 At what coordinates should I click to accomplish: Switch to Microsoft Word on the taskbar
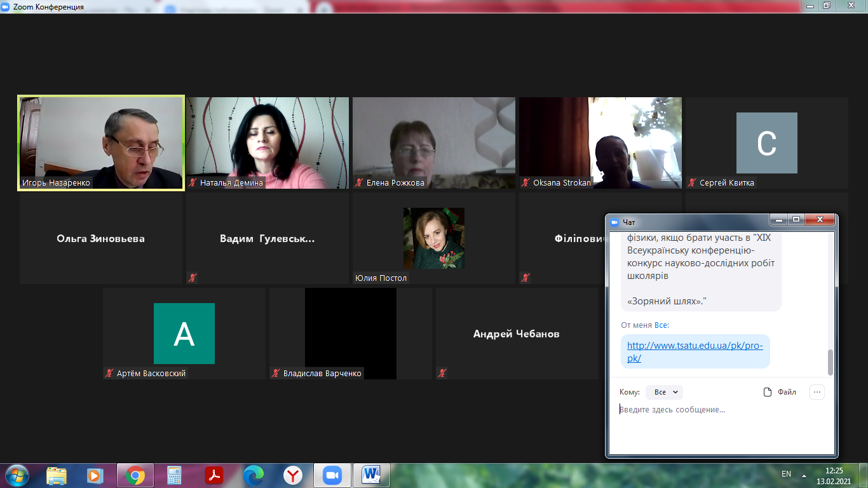pyautogui.click(x=370, y=475)
